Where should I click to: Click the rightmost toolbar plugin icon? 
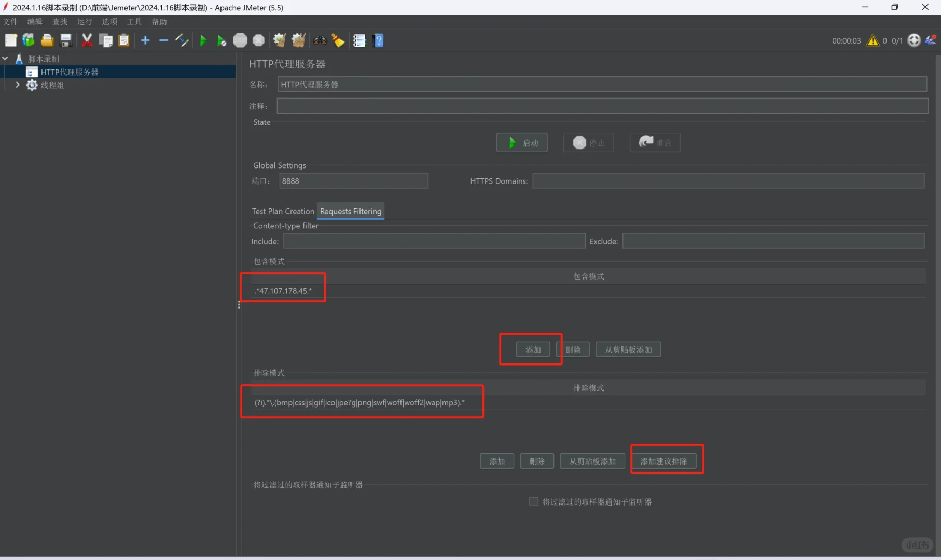931,40
